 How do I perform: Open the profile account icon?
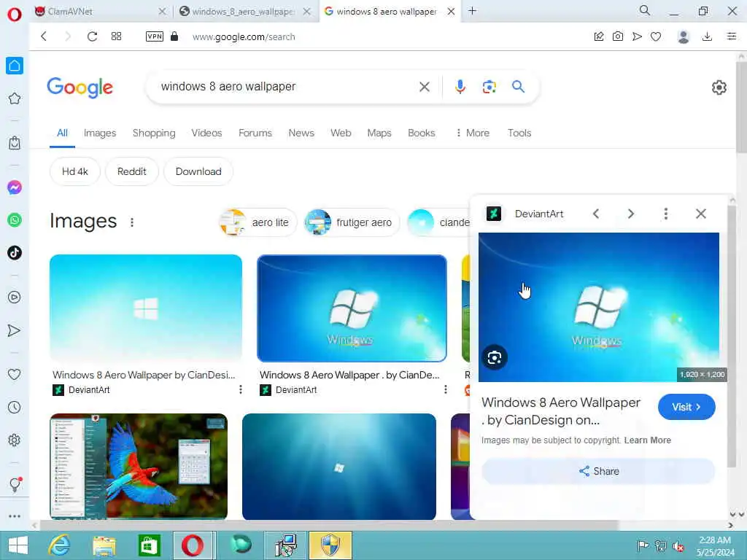click(x=683, y=36)
